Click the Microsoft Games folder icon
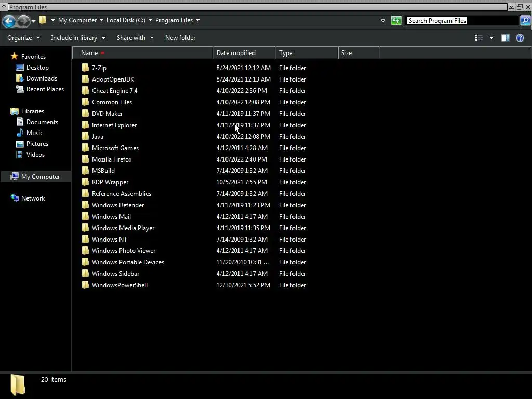Screen dimensions: 532x399 86,148
